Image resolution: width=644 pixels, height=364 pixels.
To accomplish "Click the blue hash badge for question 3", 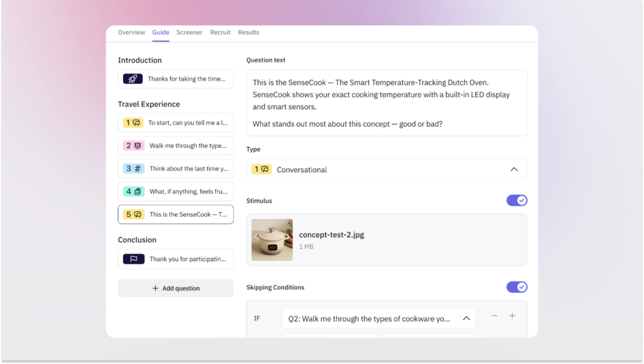I will [x=134, y=169].
